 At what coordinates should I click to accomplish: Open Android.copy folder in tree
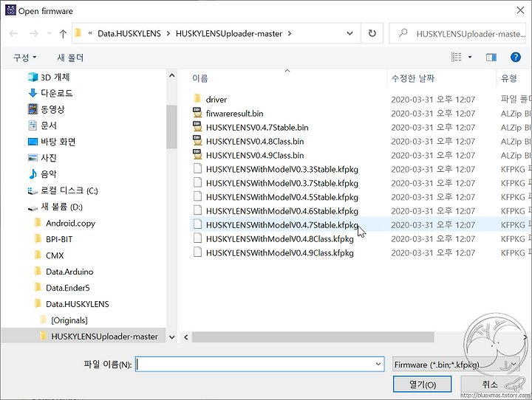click(65, 223)
